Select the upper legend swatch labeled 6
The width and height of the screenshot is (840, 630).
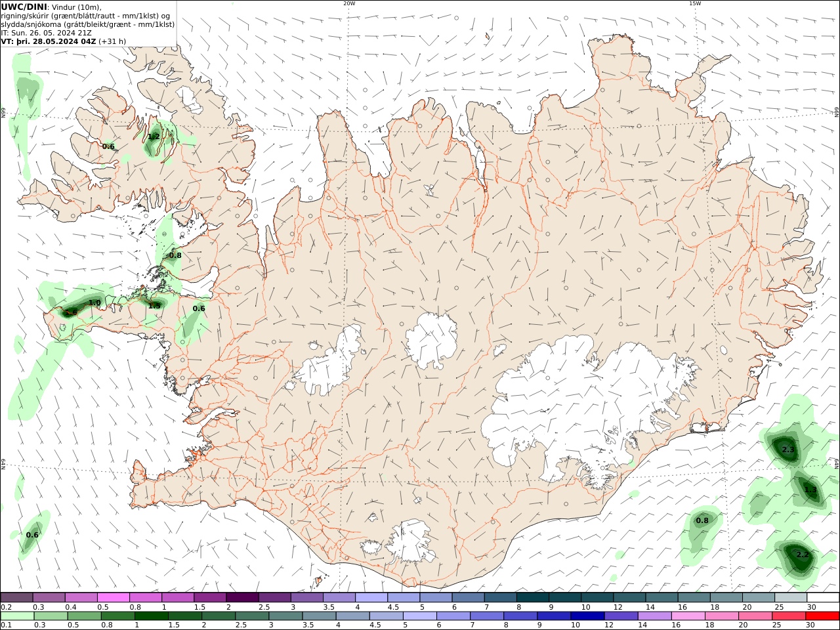point(468,597)
